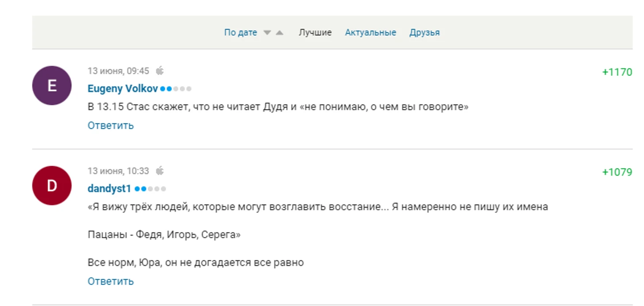644x306 pixels.
Task: Open Eugeny Volkov's purple E avatar
Action: [x=52, y=86]
